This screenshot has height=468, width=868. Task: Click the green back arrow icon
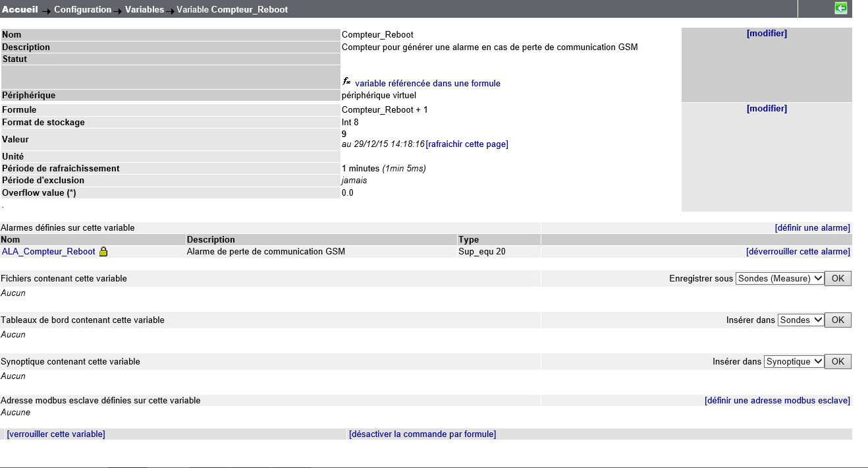point(840,8)
